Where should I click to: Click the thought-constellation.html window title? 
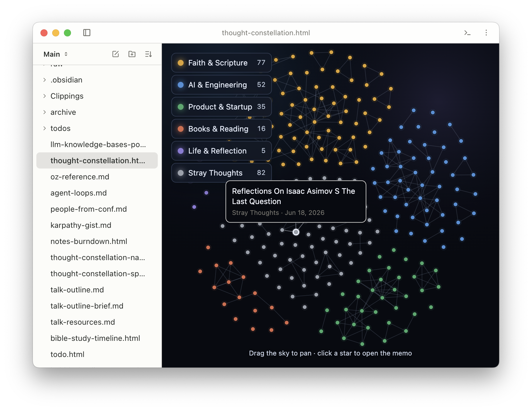coord(266,33)
